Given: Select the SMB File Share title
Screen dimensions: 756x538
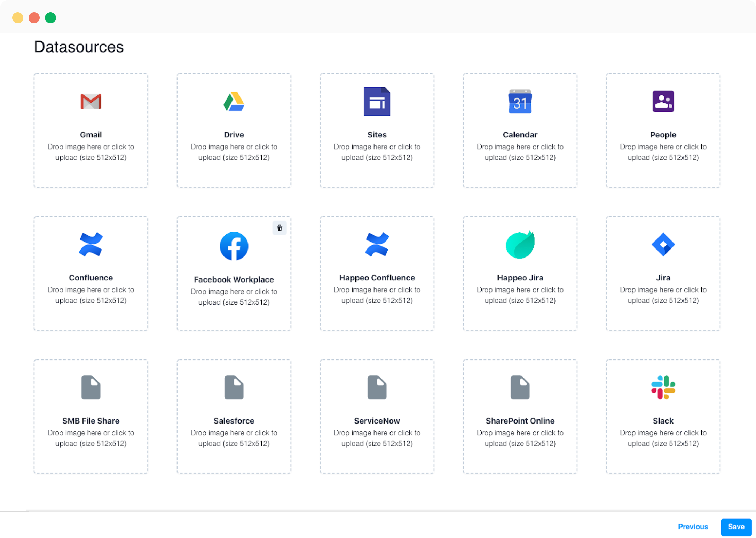Looking at the screenshot, I should (91, 421).
